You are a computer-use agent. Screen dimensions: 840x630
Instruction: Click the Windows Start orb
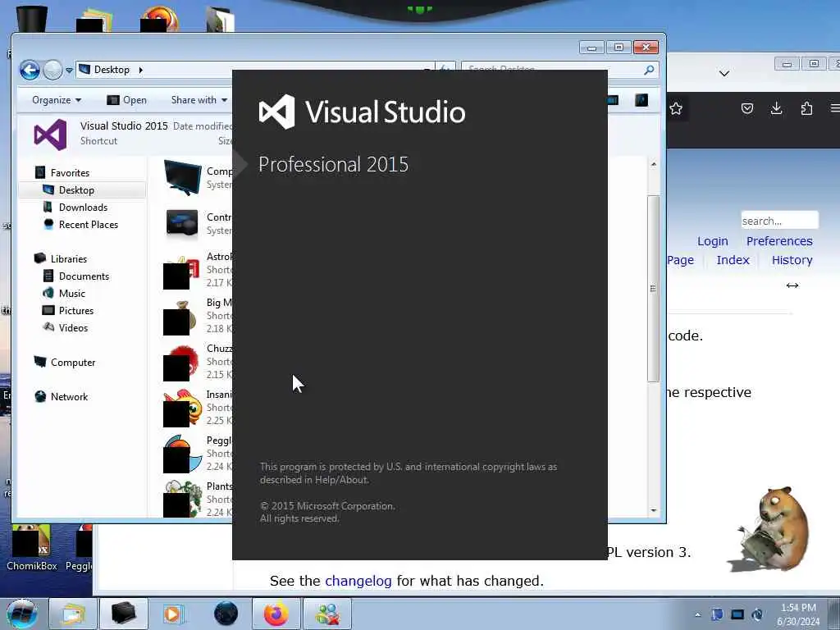pos(22,614)
